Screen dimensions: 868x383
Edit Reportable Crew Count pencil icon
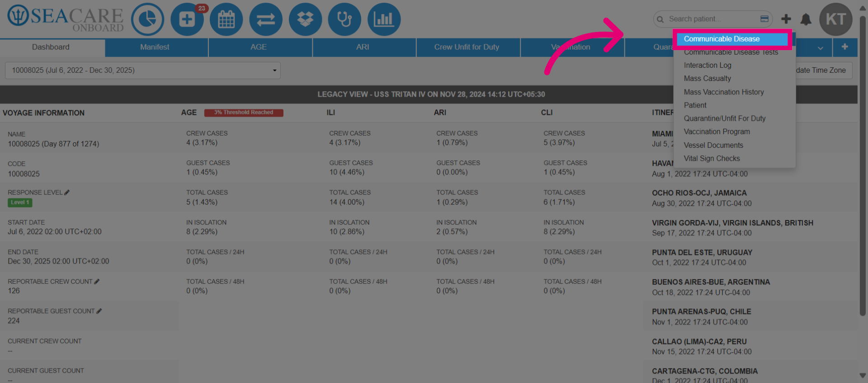point(97,281)
